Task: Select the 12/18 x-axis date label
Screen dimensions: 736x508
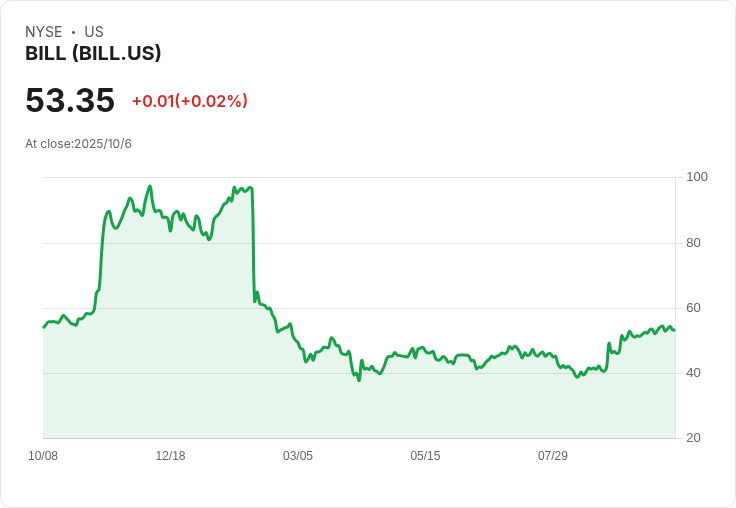Action: coord(170,456)
